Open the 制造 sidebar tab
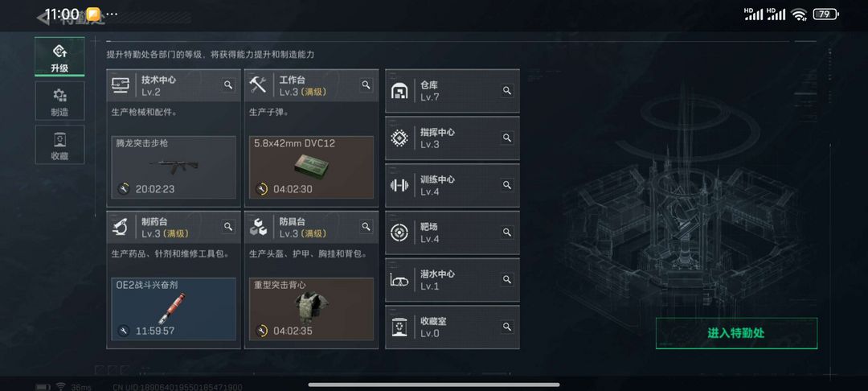The height and width of the screenshot is (391, 868). [59, 101]
